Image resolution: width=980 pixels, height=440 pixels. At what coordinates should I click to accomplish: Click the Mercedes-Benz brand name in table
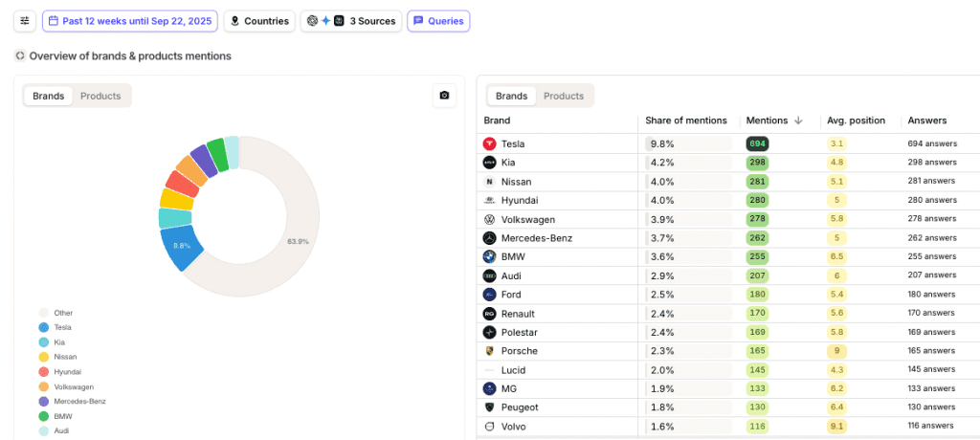[x=536, y=238]
